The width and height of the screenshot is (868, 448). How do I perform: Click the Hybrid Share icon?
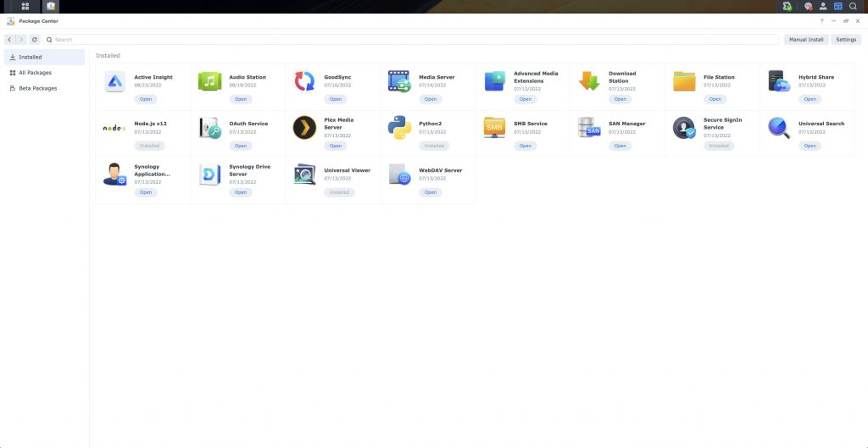[779, 81]
